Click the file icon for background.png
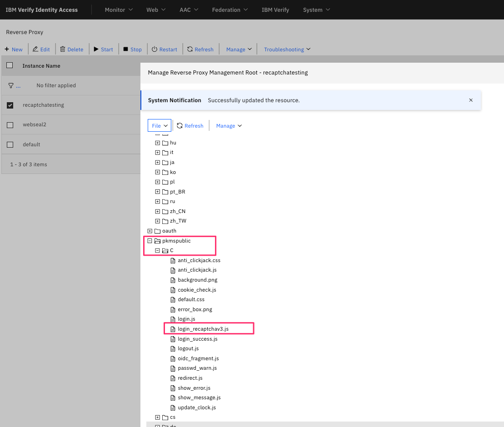The width and height of the screenshot is (504, 427). pos(173,280)
